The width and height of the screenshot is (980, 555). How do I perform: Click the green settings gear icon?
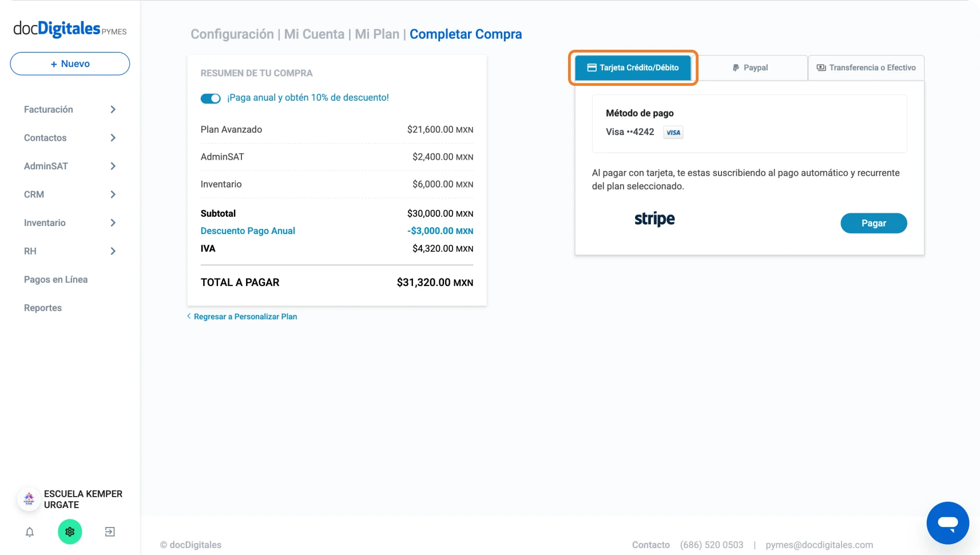tap(70, 532)
